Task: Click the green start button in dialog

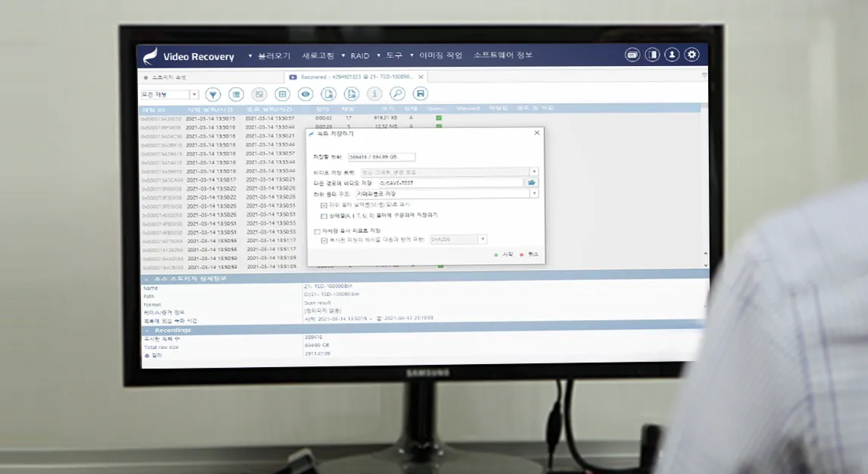Action: [x=504, y=255]
